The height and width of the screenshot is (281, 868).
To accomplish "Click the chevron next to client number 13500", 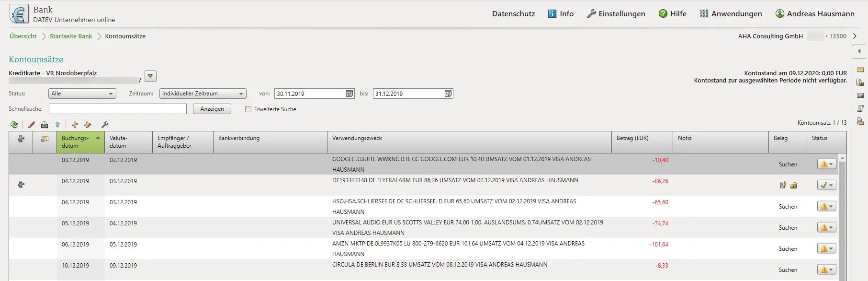I will pyautogui.click(x=855, y=36).
